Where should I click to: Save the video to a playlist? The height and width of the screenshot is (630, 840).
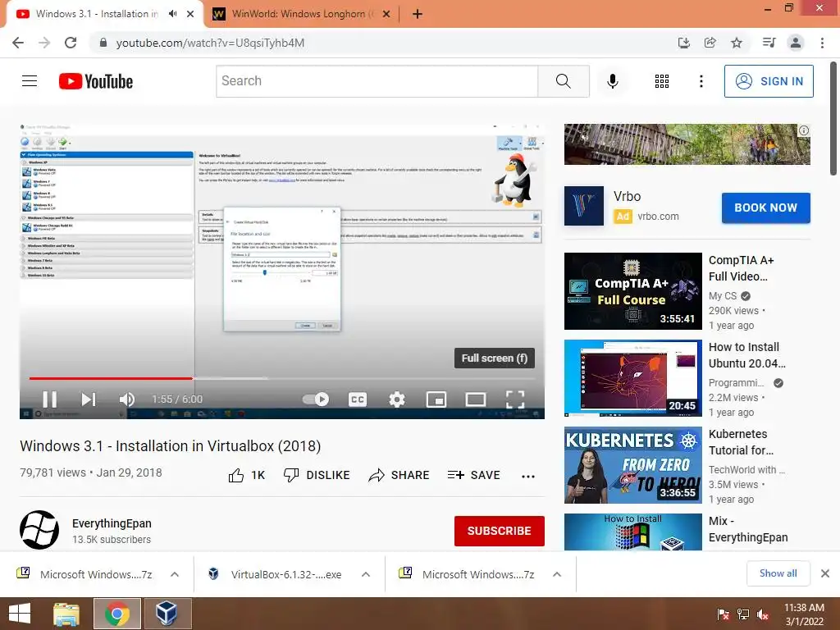474,475
